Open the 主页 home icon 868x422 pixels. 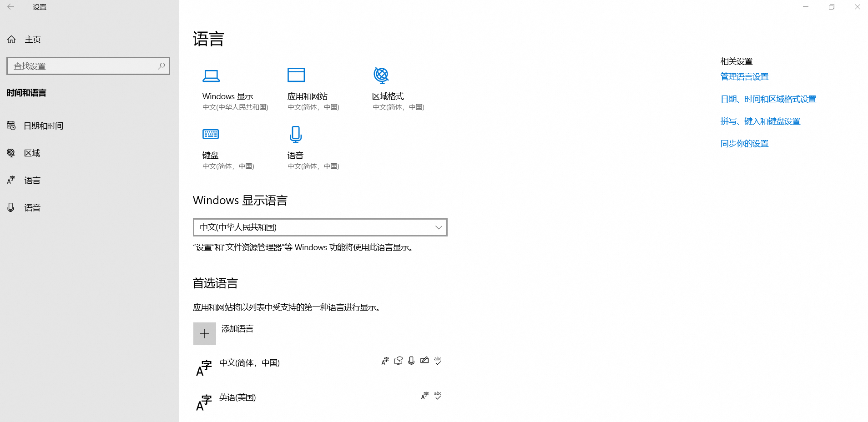click(x=11, y=40)
